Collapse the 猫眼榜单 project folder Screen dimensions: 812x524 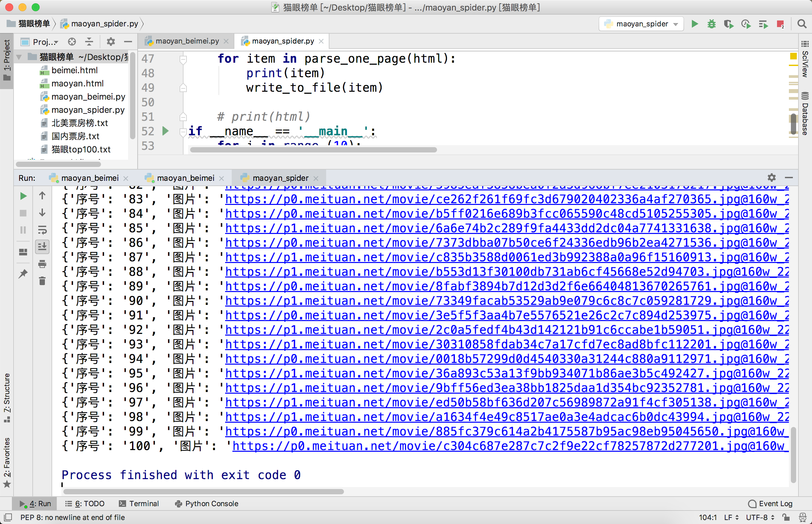pyautogui.click(x=19, y=57)
